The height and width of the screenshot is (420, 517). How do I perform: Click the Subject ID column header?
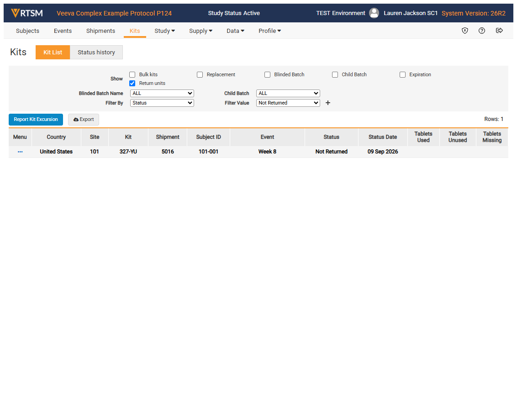(x=208, y=137)
